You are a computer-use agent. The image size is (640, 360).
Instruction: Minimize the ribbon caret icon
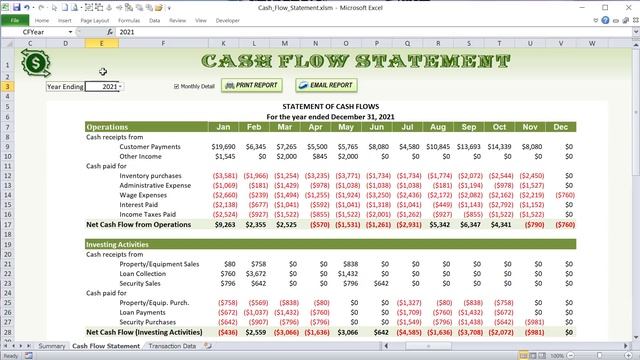point(596,20)
